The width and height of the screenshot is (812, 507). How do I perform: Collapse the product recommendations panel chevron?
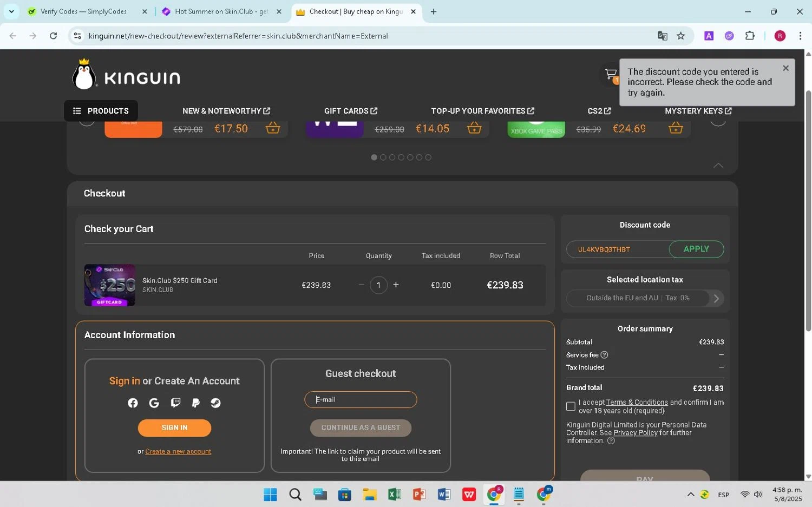point(718,166)
